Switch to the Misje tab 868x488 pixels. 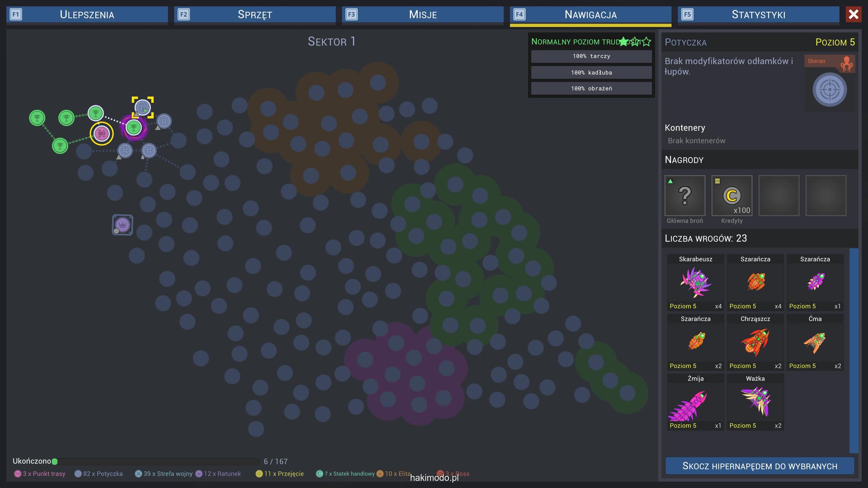pos(423,14)
